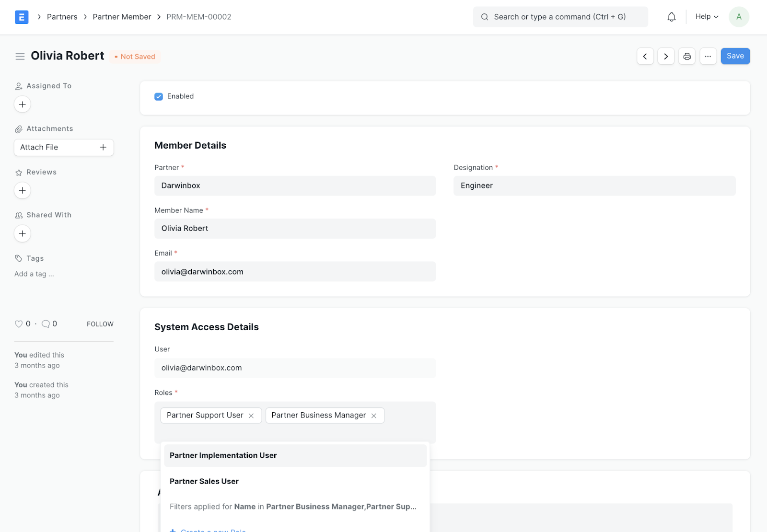Click the search command bar
This screenshot has height=532, width=767.
pyautogui.click(x=560, y=17)
